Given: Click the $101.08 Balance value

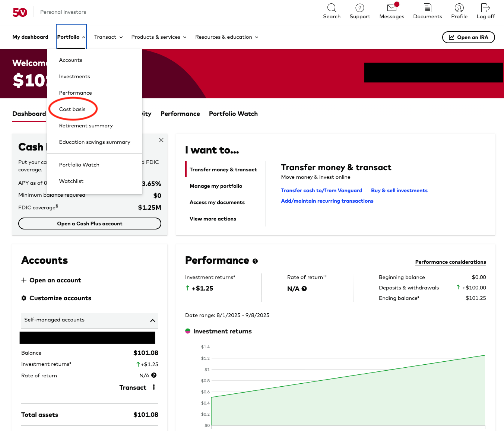Looking at the screenshot, I should pos(146,353).
